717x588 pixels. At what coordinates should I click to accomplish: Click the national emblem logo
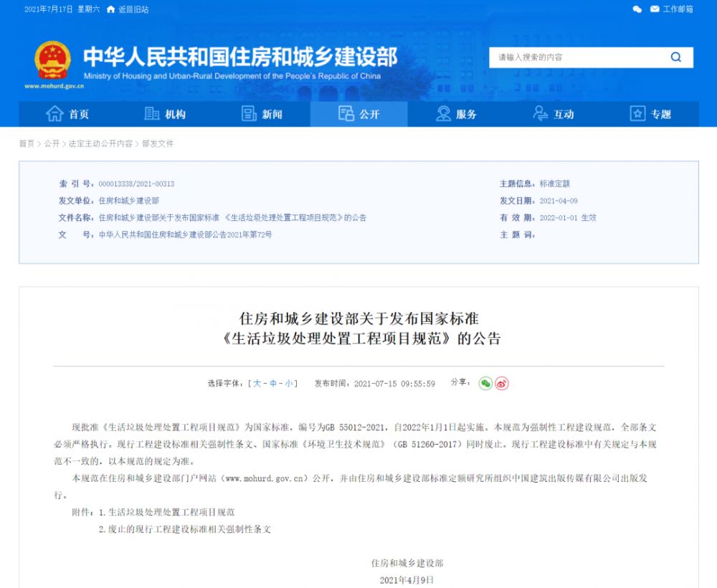pos(53,61)
